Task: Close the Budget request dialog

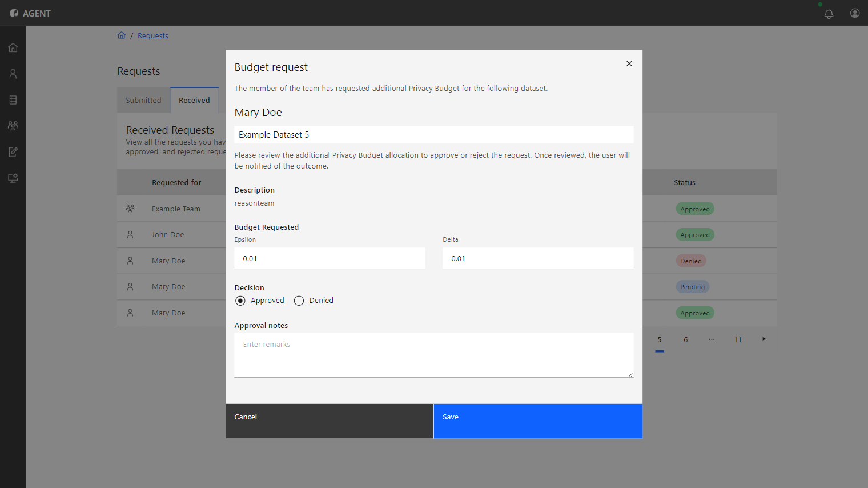Action: [629, 63]
